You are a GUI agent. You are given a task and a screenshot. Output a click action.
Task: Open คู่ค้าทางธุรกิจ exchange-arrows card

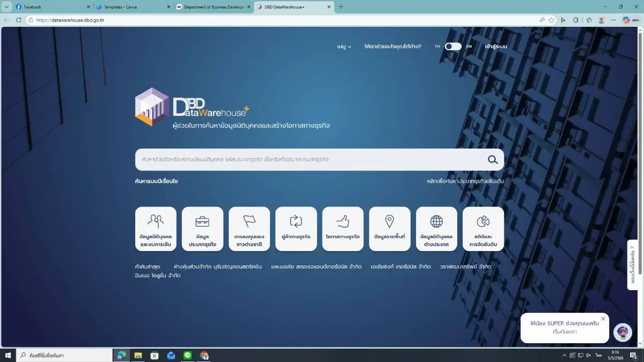(296, 229)
